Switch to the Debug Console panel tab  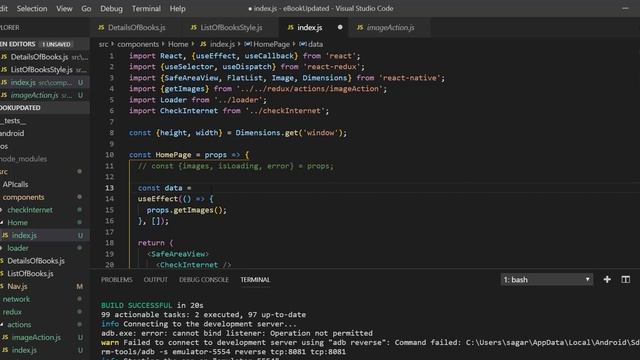point(204,280)
